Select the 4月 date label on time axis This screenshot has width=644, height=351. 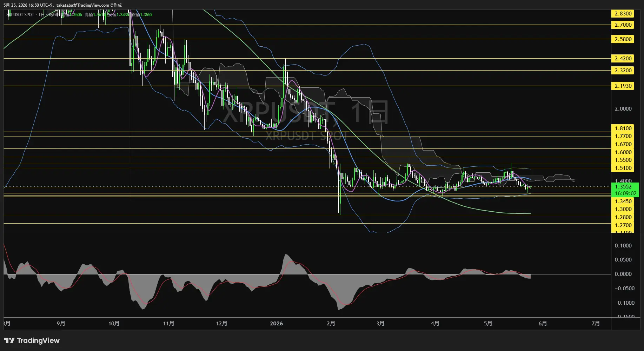tap(435, 323)
